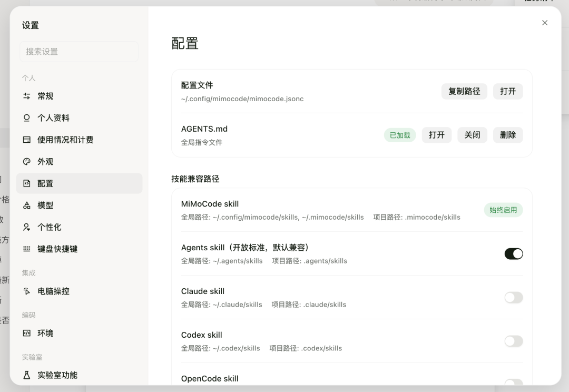Open 电脑操控 integration settings
This screenshot has height=392, width=569.
79,291
